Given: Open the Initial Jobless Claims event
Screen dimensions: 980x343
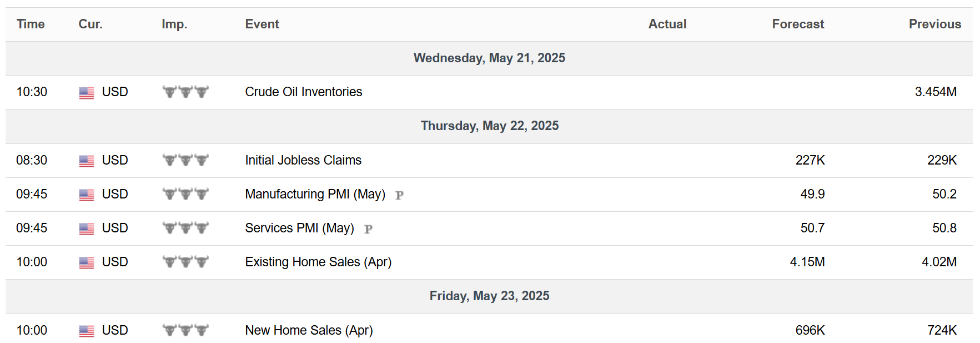Looking at the screenshot, I should 303,160.
